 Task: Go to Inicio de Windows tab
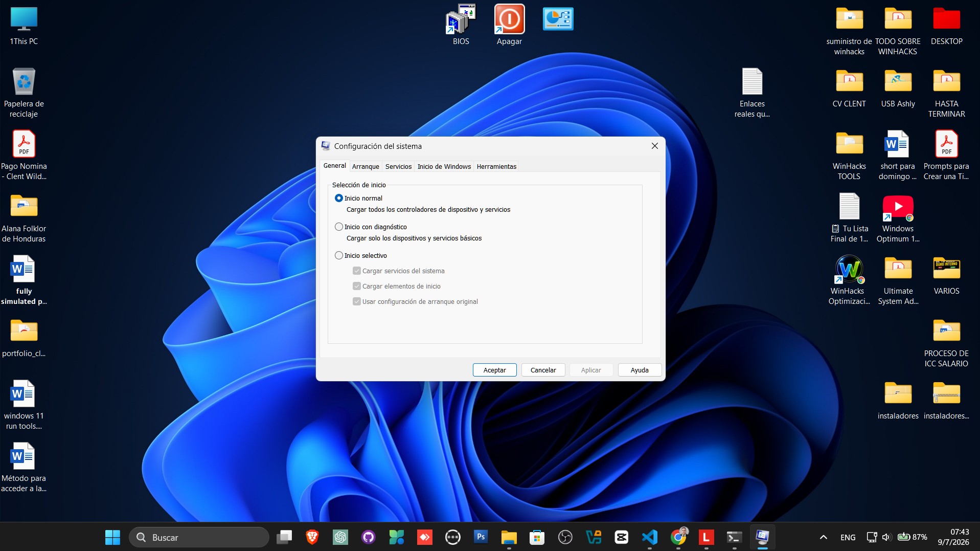coord(444,166)
